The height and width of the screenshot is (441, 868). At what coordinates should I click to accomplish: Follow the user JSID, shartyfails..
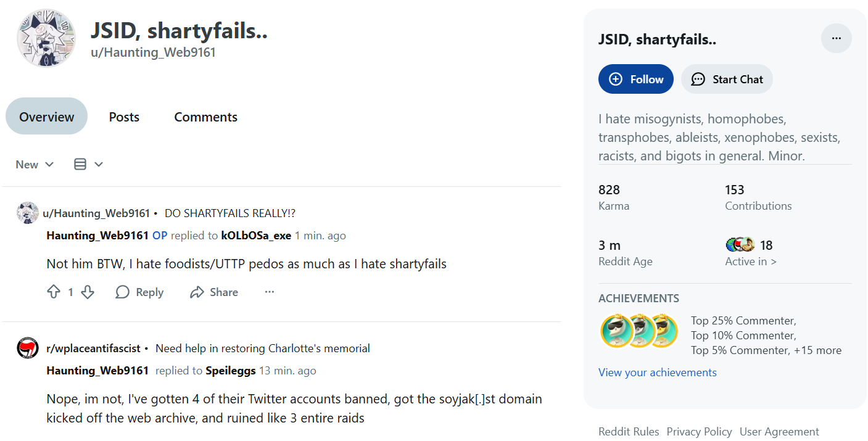point(635,79)
